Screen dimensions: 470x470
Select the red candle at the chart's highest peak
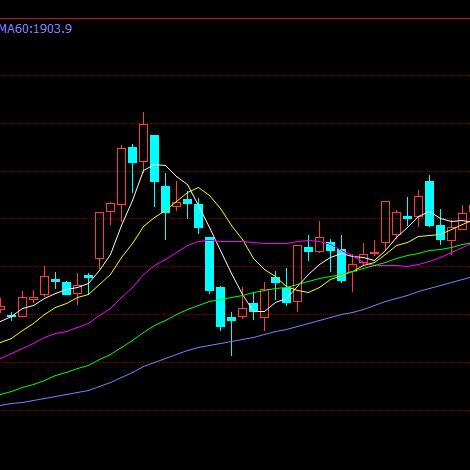tap(143, 143)
